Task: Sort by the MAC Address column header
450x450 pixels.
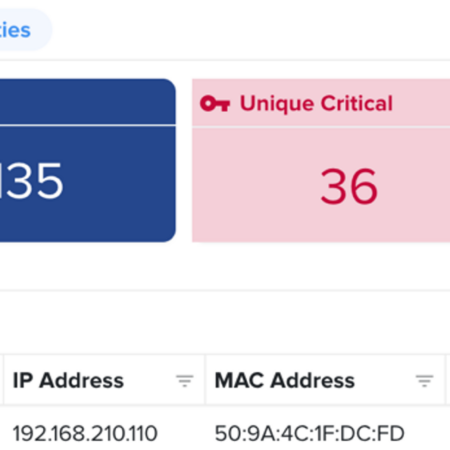Action: (285, 381)
